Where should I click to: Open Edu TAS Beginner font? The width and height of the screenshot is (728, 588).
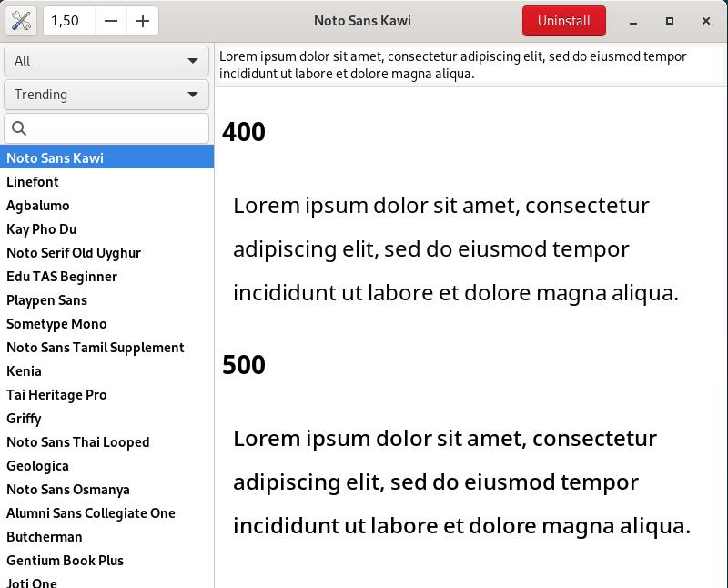tap(106, 277)
